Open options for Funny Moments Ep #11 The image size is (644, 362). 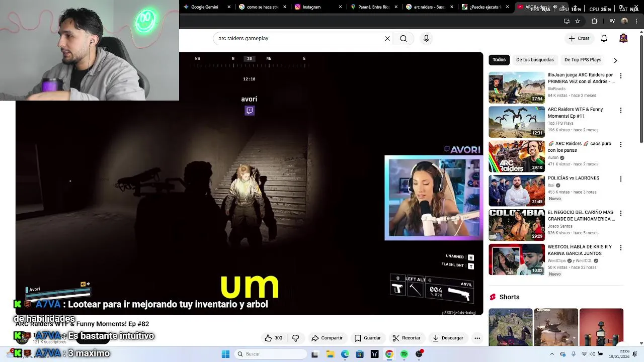pyautogui.click(x=621, y=110)
